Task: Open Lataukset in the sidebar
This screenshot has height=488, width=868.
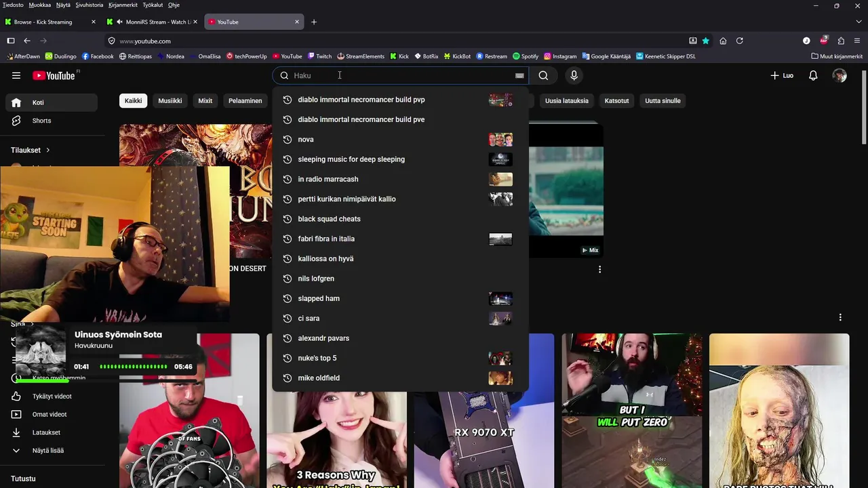Action: click(x=52, y=432)
